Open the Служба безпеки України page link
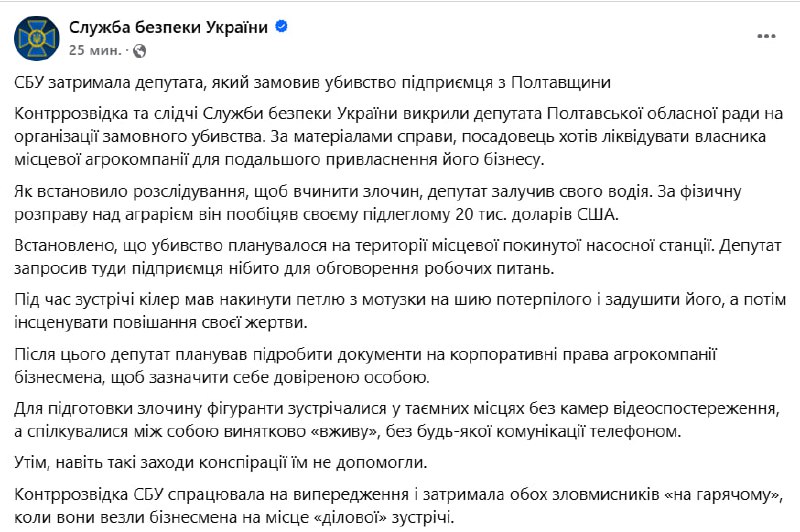 [169, 28]
